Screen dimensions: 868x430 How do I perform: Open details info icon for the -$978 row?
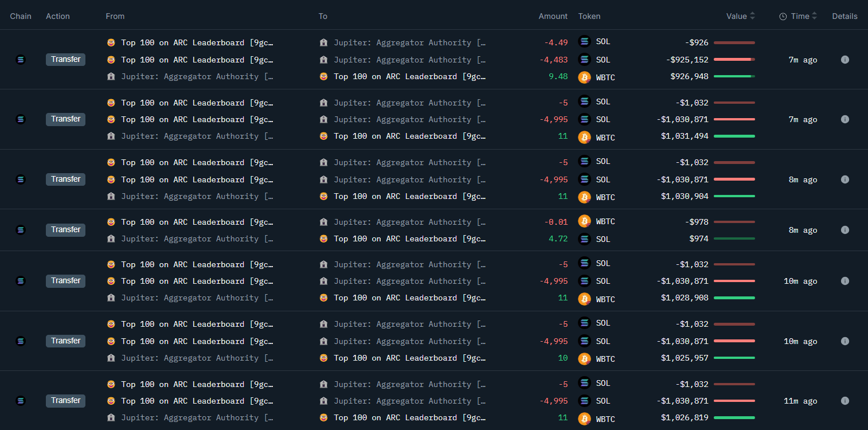click(x=844, y=230)
